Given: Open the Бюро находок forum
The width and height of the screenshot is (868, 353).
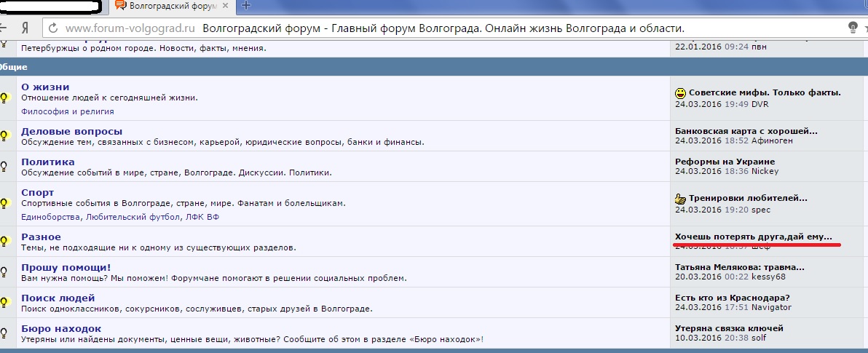Looking at the screenshot, I should [x=61, y=328].
